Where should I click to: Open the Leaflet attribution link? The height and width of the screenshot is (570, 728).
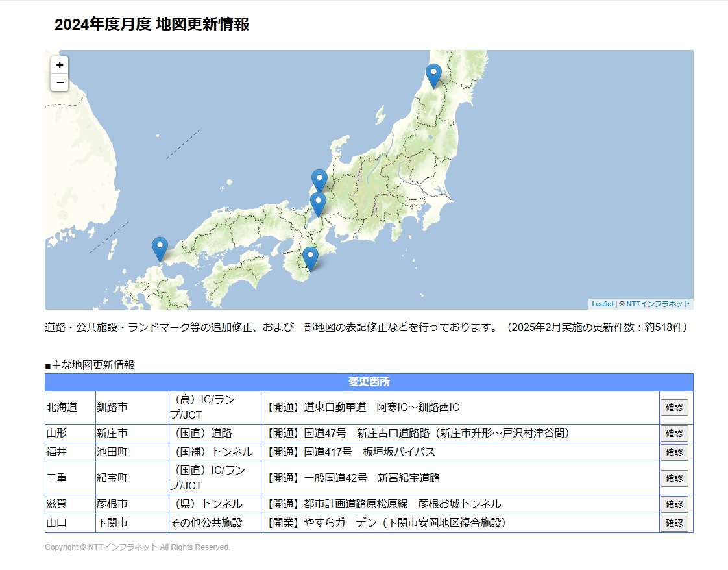click(x=602, y=304)
